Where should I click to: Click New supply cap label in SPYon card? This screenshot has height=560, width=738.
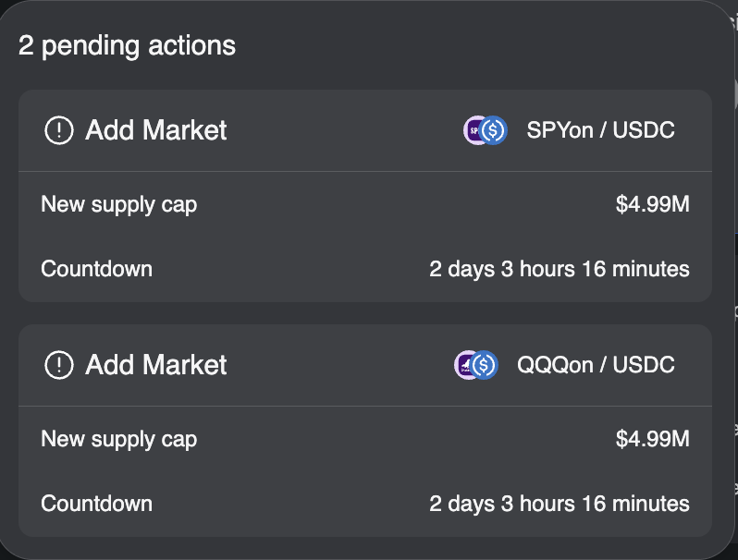point(119,204)
